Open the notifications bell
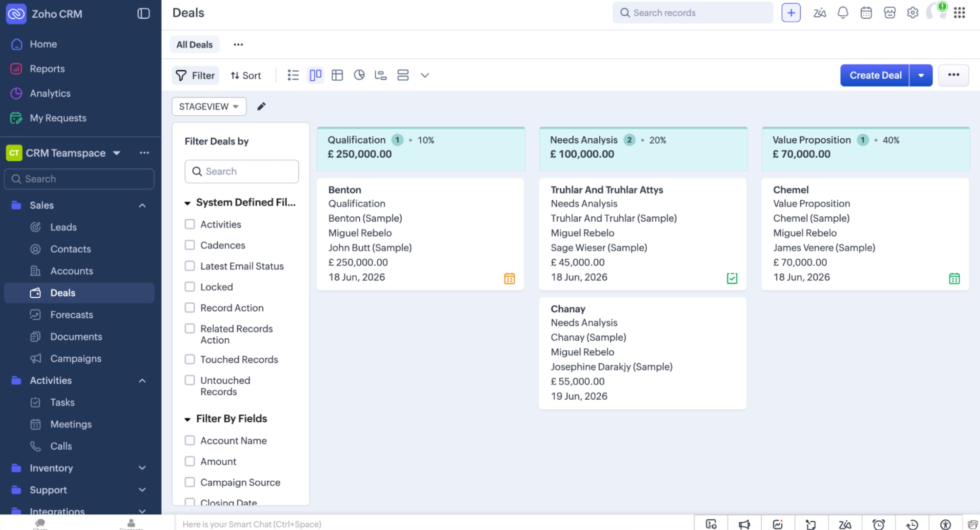Image resolution: width=980 pixels, height=530 pixels. [843, 13]
